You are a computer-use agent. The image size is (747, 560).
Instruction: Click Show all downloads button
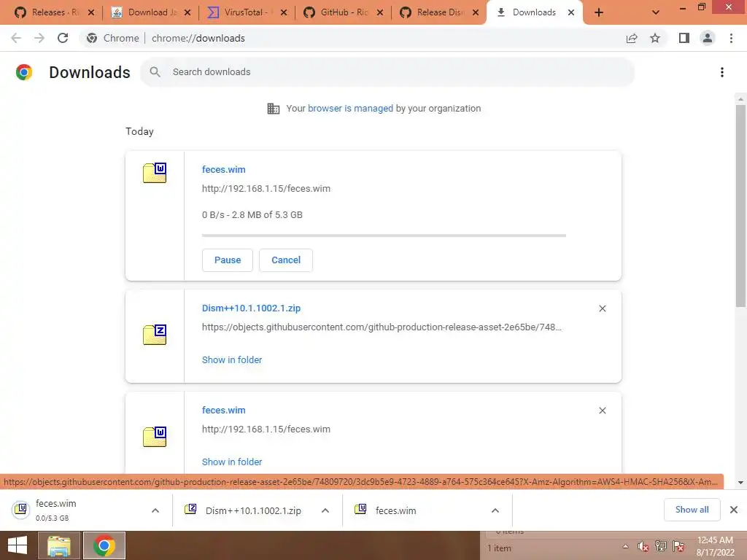pyautogui.click(x=692, y=510)
